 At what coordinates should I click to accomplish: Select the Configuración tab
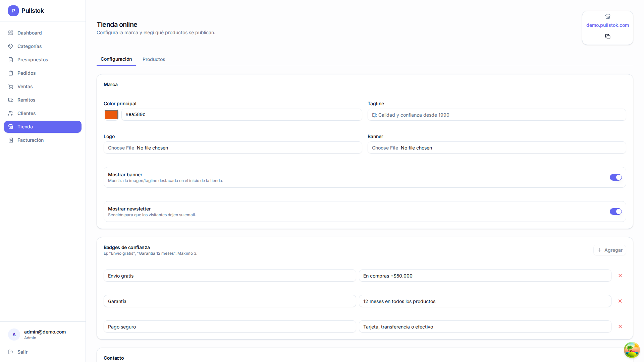(116, 59)
